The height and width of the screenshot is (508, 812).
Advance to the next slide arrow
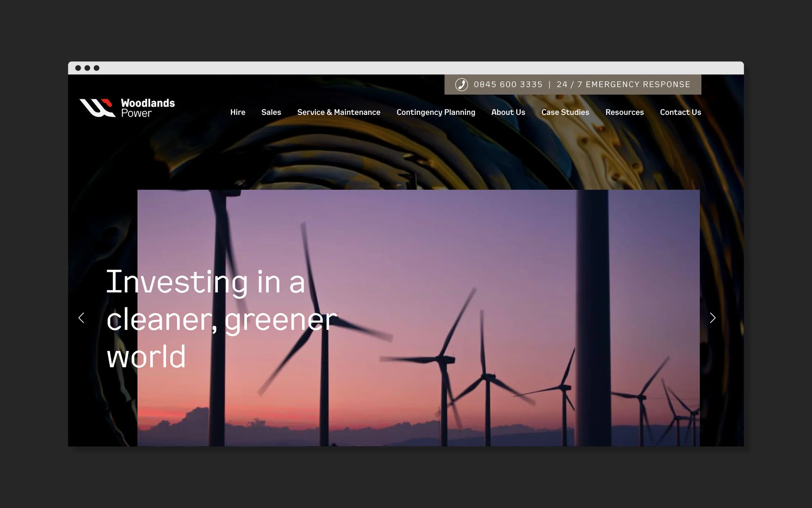coord(712,318)
